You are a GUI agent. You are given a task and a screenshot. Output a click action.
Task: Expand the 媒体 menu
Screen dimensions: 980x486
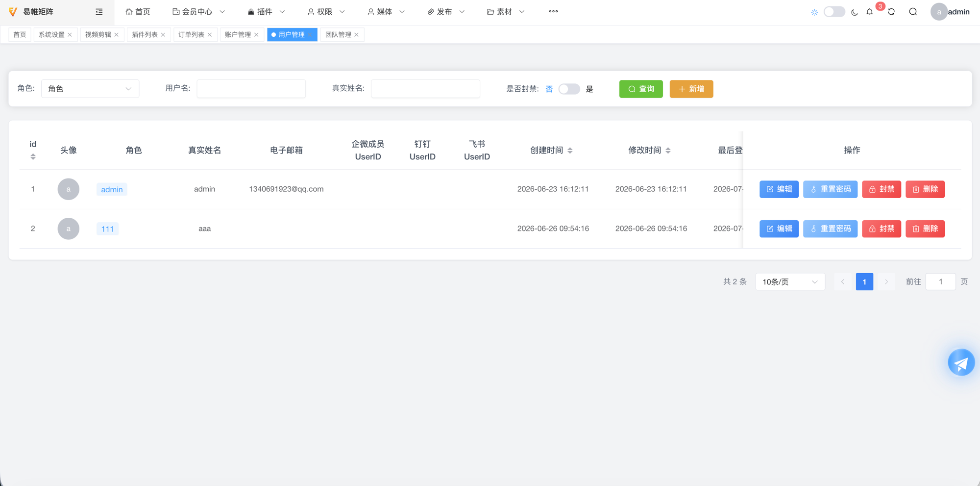[x=386, y=12]
